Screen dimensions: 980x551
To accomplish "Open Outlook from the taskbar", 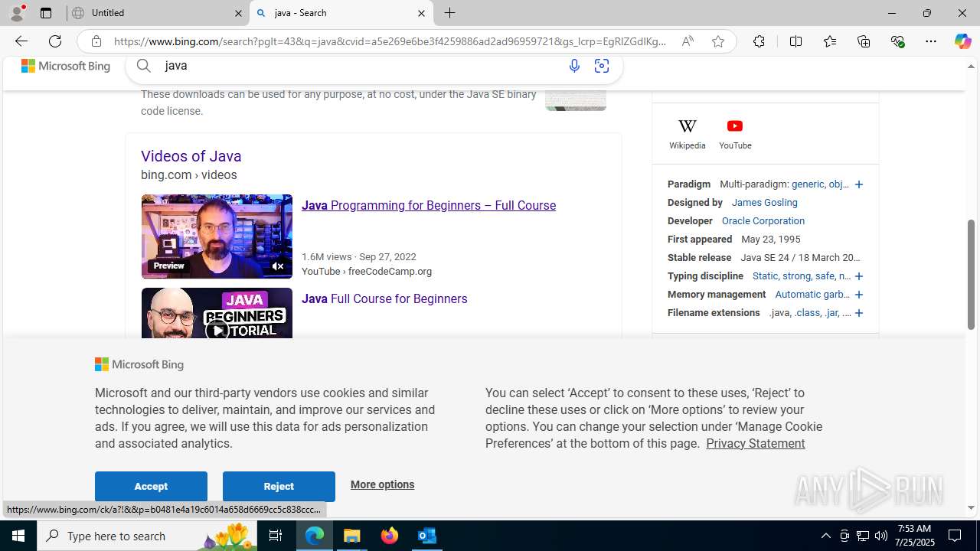I will point(426,536).
